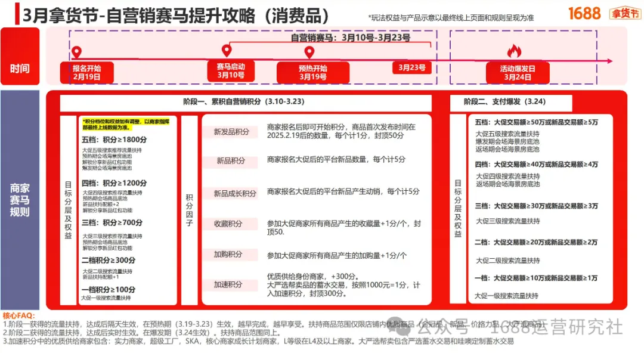Screen dimensions: 644x353
Task: Click the red 时间 label block
Action: (x=20, y=56)
